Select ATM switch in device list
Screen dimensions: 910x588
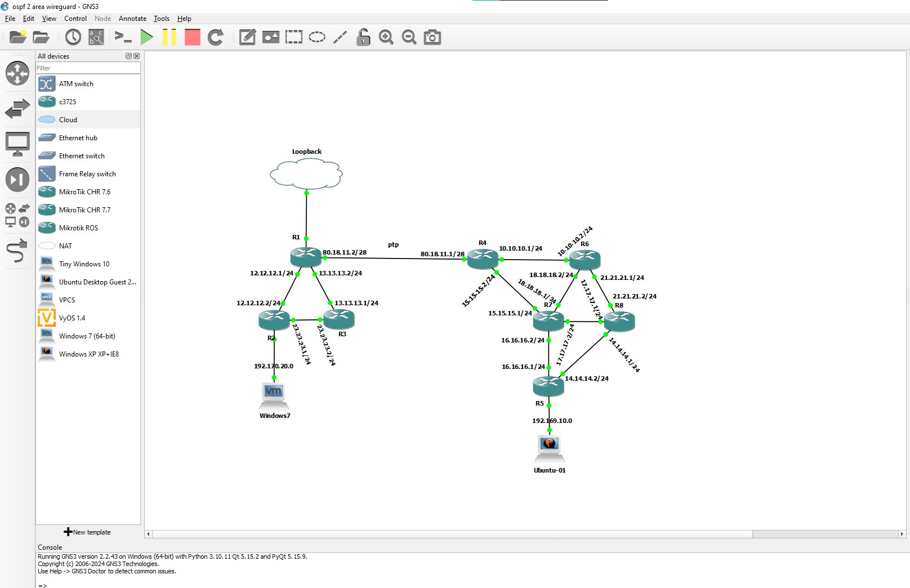[x=88, y=84]
